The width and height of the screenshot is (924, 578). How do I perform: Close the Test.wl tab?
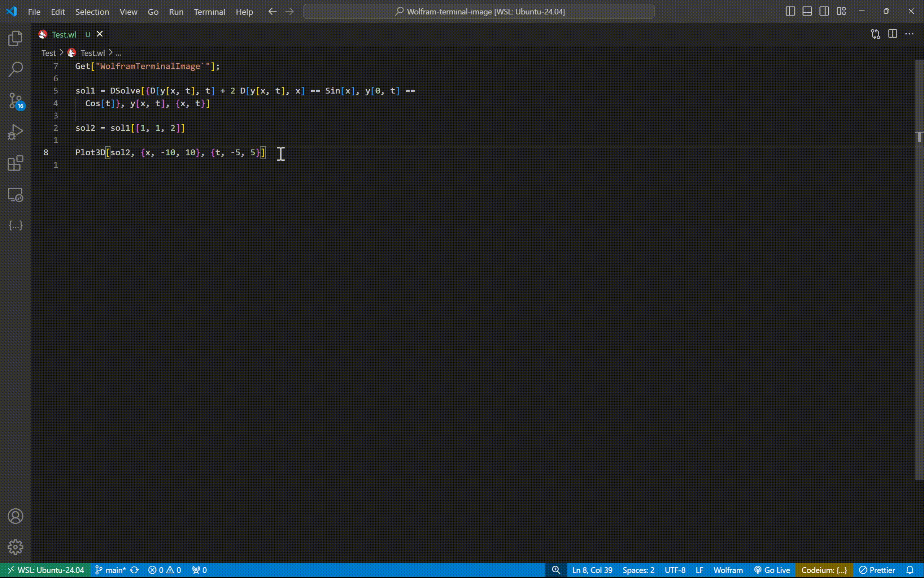(x=100, y=34)
